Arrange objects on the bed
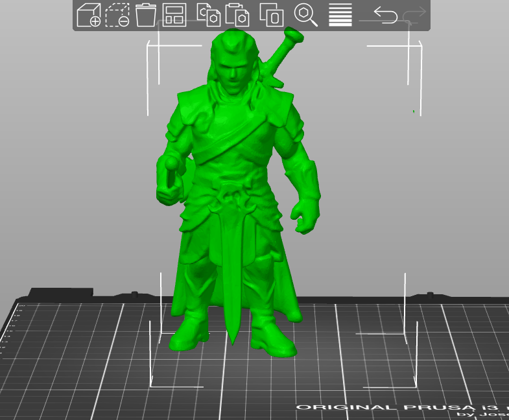This screenshot has width=509, height=420. tap(174, 15)
